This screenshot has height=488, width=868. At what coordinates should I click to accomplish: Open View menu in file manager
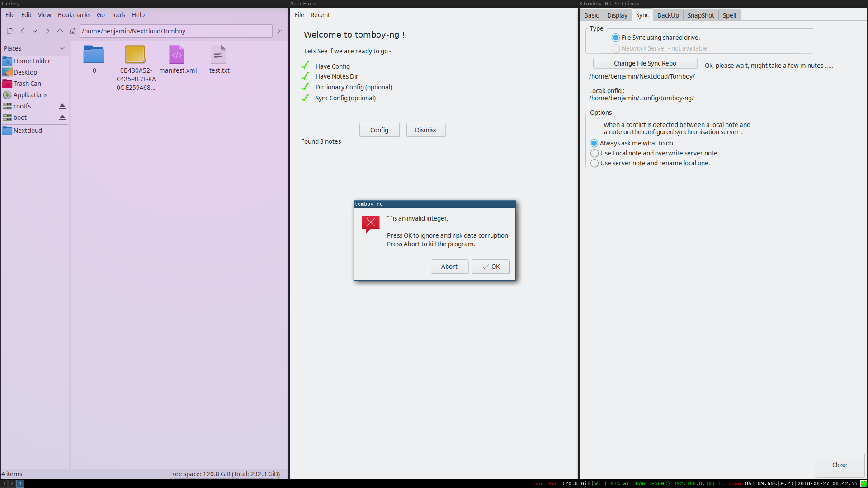pyautogui.click(x=44, y=15)
